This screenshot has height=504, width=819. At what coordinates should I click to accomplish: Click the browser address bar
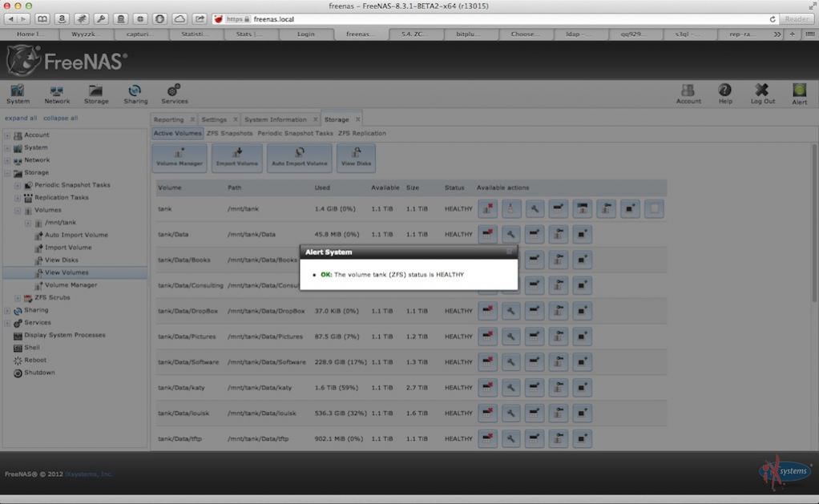[x=494, y=19]
